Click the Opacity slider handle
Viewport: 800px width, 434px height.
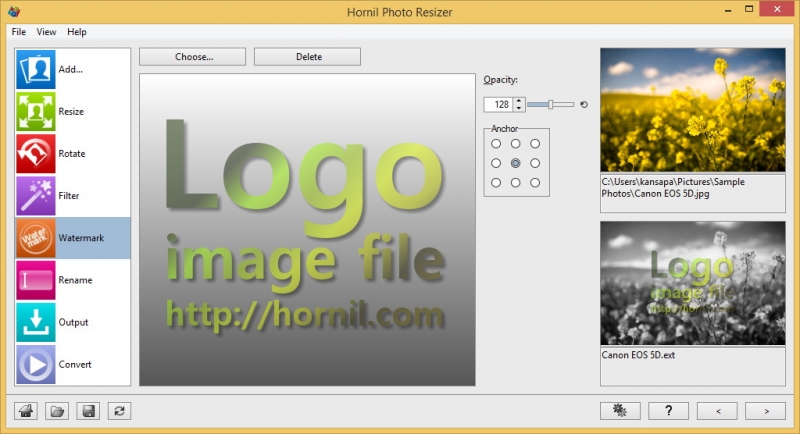[551, 105]
